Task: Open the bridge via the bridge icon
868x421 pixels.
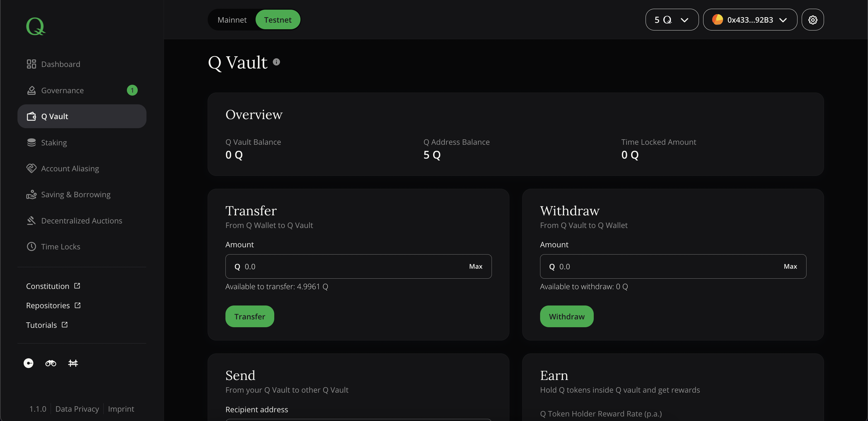Action: [x=73, y=363]
